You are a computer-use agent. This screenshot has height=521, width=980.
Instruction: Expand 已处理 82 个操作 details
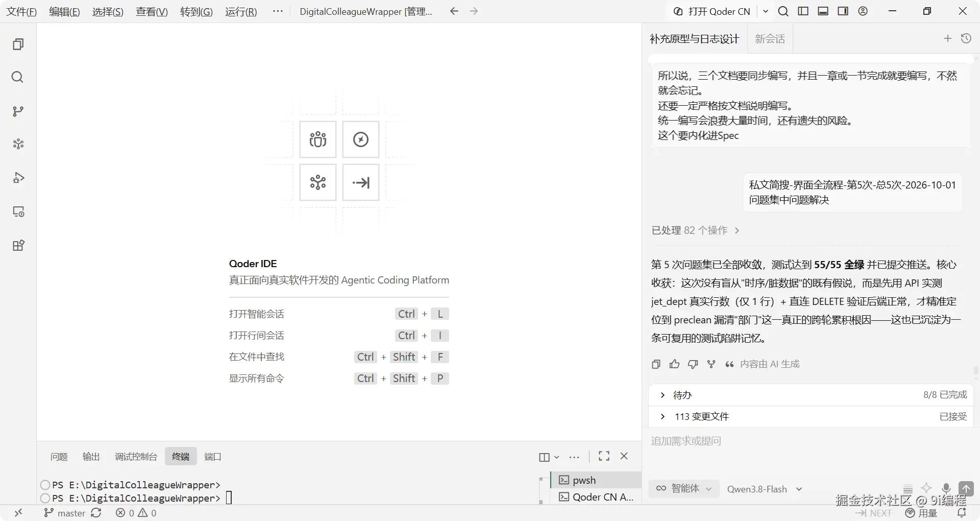point(695,230)
